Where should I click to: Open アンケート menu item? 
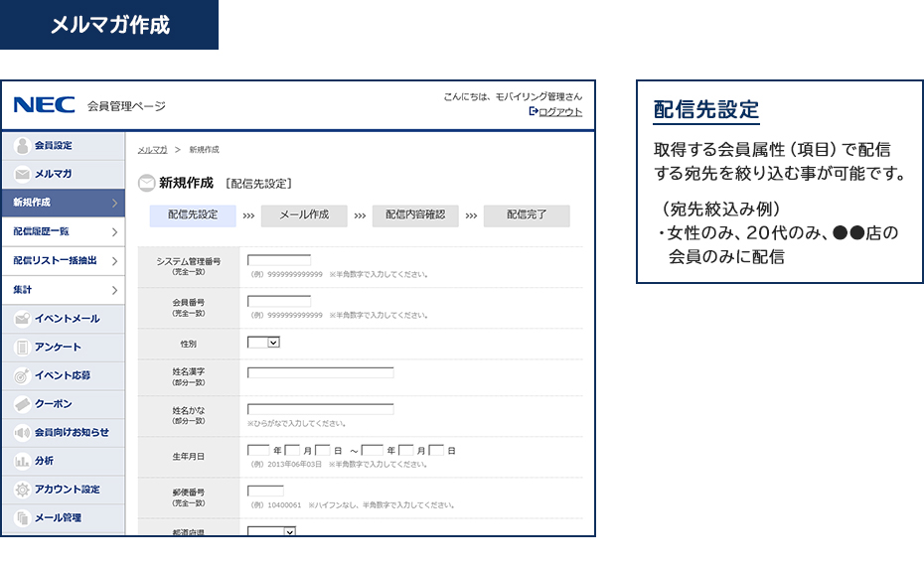pos(63,348)
